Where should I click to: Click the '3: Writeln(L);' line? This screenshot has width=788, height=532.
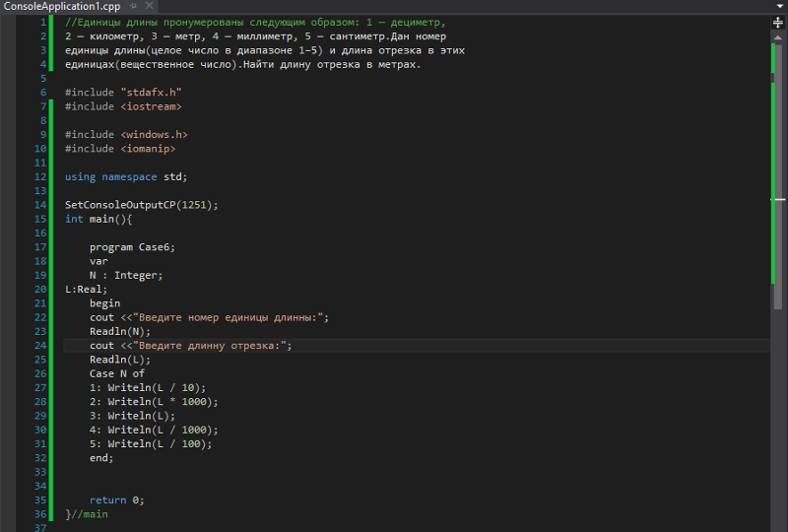[132, 417]
